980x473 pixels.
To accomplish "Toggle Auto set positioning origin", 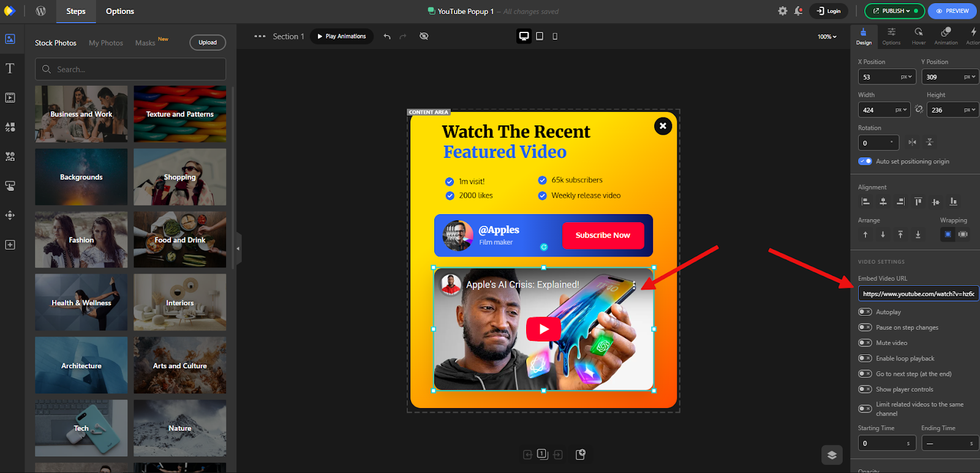I will 865,162.
